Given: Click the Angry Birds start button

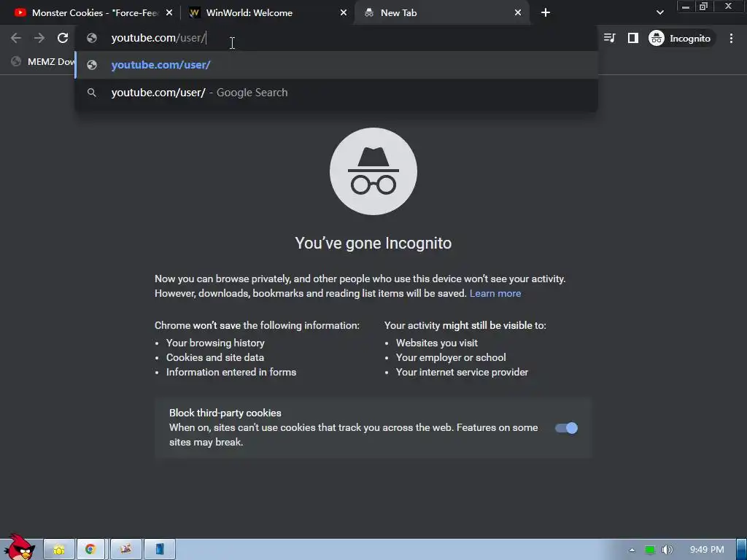Looking at the screenshot, I should (x=20, y=547).
